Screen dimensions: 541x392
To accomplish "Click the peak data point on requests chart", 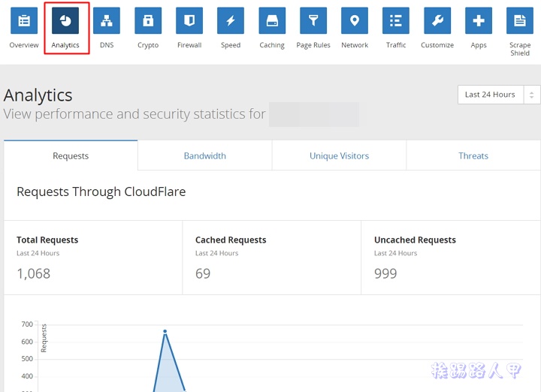I will coord(165,331).
